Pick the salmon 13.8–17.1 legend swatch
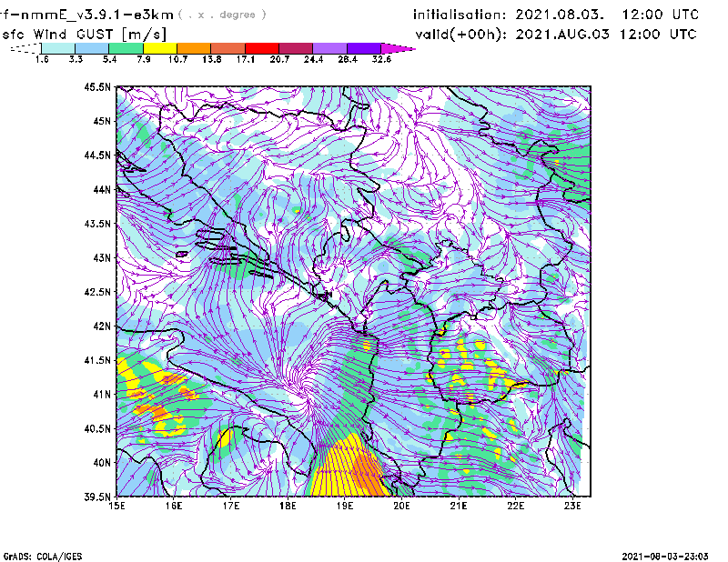This screenshot has width=728, height=562. coord(228,48)
